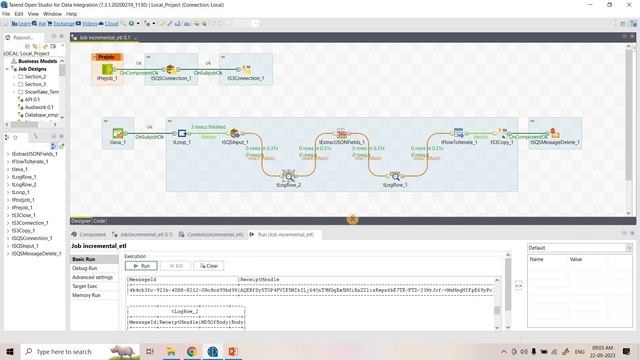
Task: Open the Ask link in the toolbar
Action: 39,24
